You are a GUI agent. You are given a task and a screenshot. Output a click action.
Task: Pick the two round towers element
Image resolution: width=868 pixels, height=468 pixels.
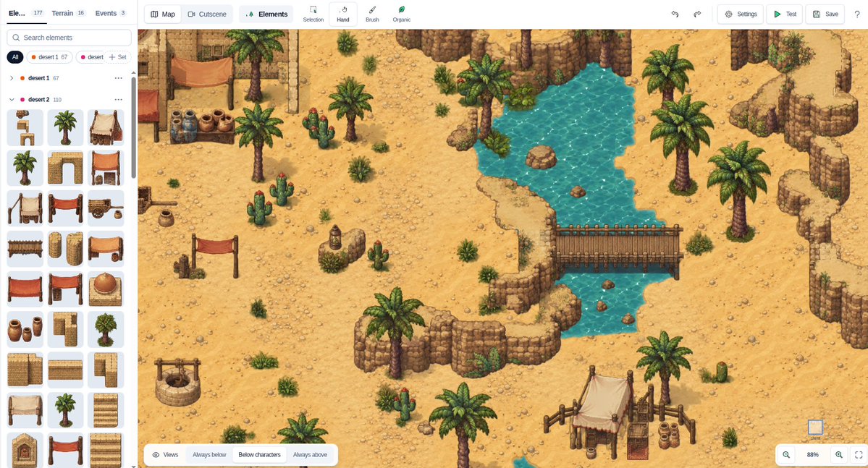[x=65, y=249]
